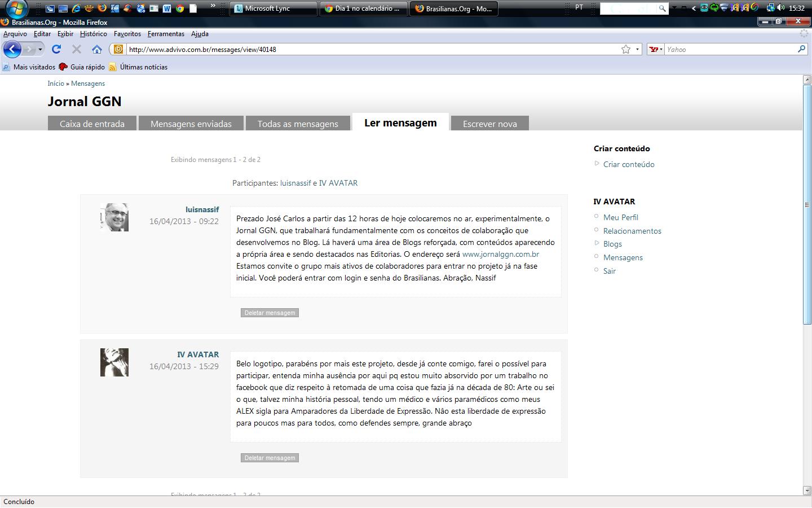This screenshot has height=508, width=812.
Task: Open the back/forward history dropdown
Action: (40, 50)
